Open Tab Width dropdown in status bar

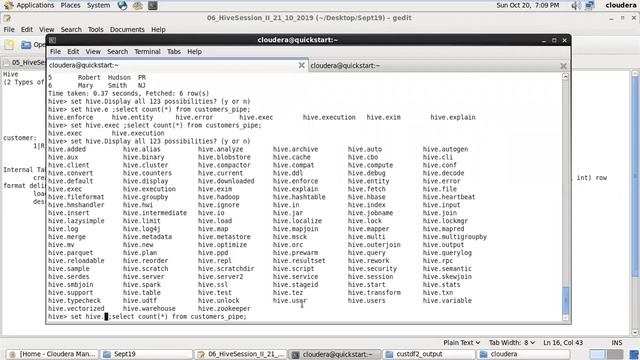512,342
